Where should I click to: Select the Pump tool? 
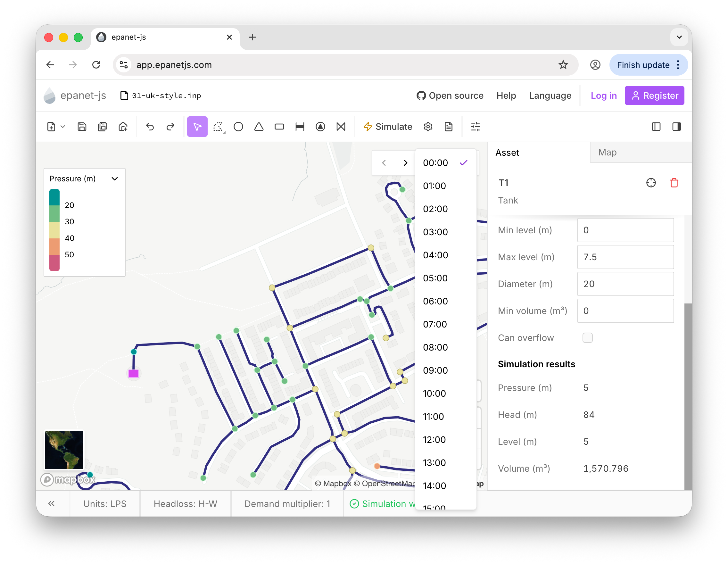(320, 127)
